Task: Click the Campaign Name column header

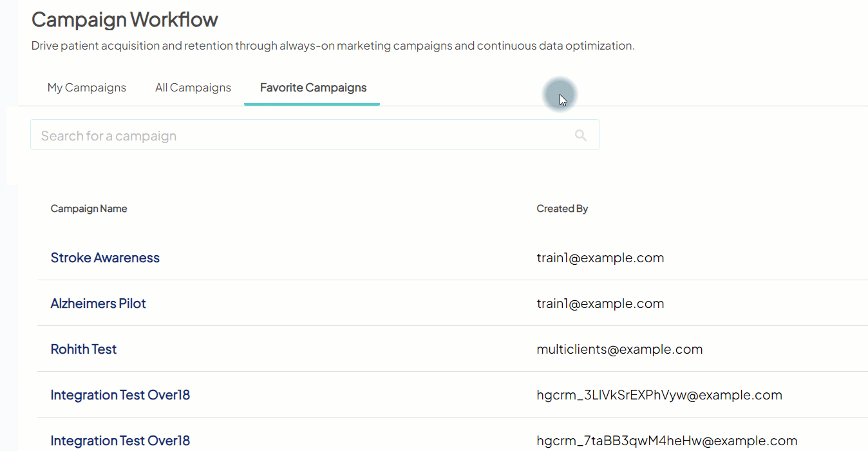Action: 89,209
